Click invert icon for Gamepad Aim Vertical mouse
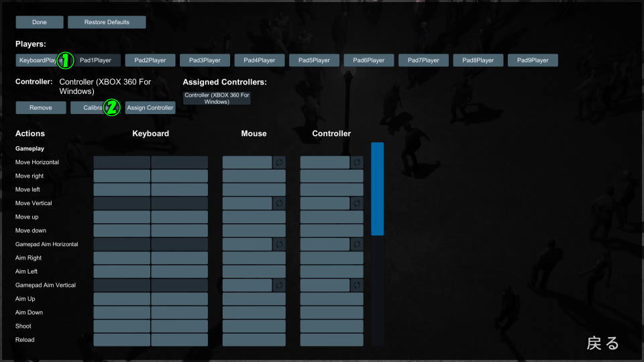This screenshot has width=644, height=362. tap(279, 286)
